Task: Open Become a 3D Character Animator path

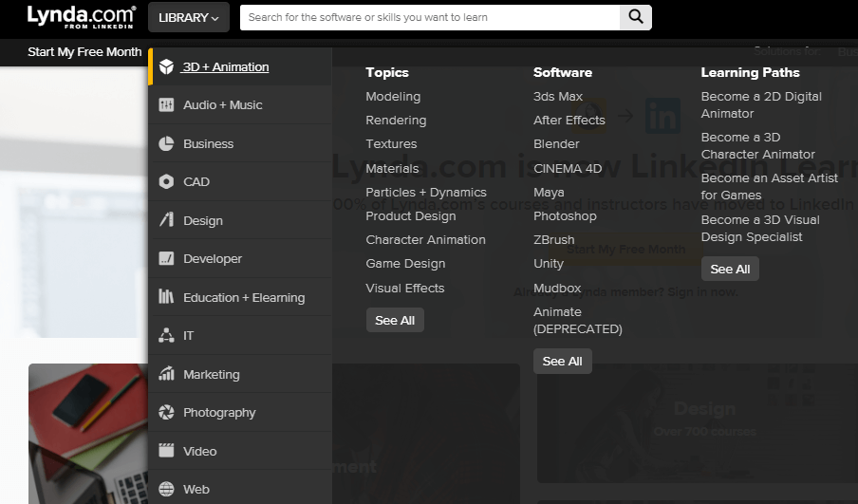Action: click(x=757, y=145)
